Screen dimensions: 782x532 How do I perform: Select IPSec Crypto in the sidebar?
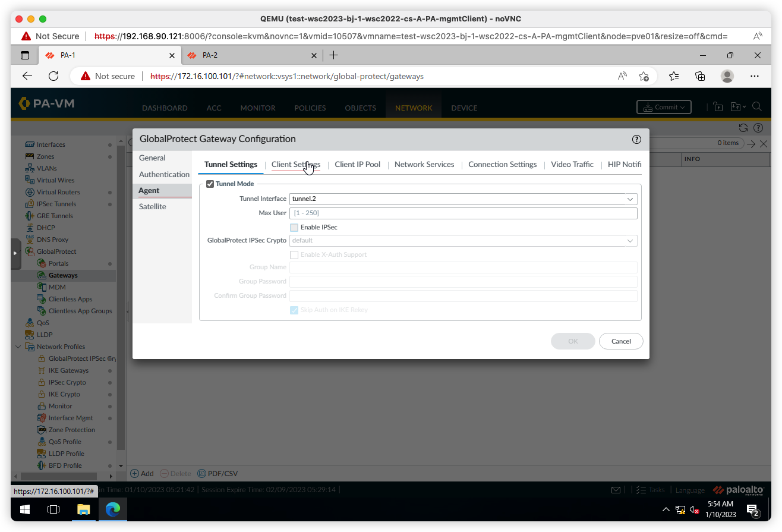point(67,382)
